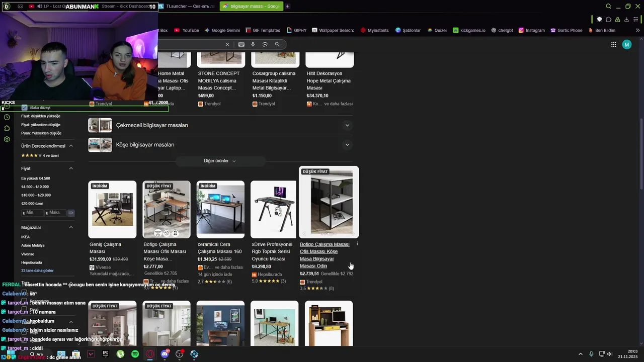The image size is (644, 362).
Task: Filter price En yüksek ₺4.500
Action: (x=36, y=178)
